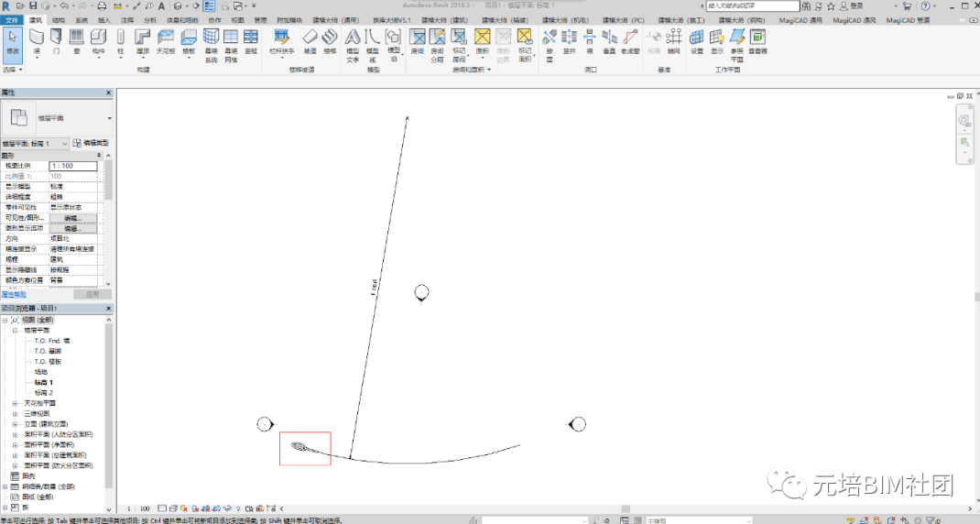Viewport: 980px width, 524px height.
Task: Click the 登录 sign-in button
Action: (x=852, y=5)
